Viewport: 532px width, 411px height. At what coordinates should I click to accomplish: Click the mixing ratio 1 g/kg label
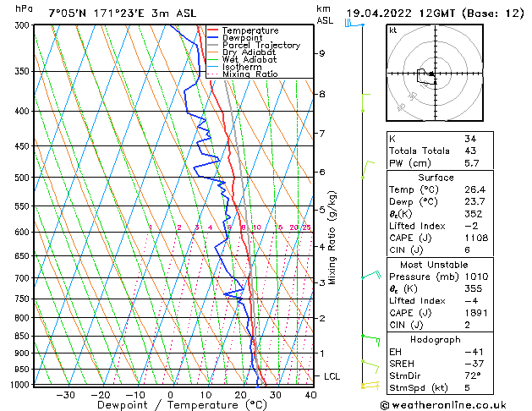pos(151,227)
